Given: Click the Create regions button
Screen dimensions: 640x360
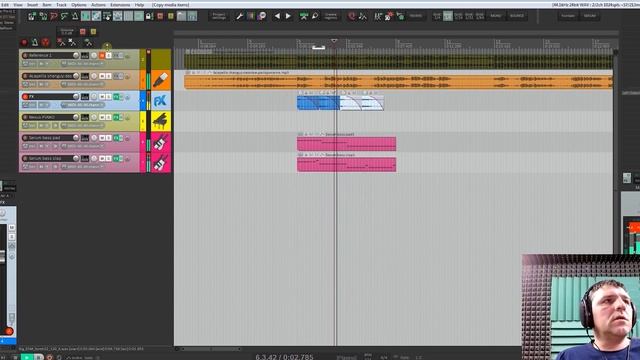Looking at the screenshot, I should [331, 16].
